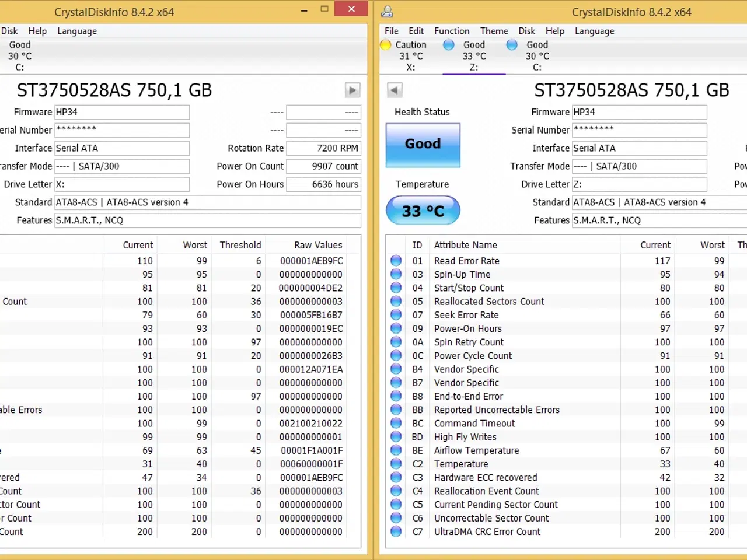Click the status dot beside Temperature attribute C2
The width and height of the screenshot is (747, 560).
396,464
